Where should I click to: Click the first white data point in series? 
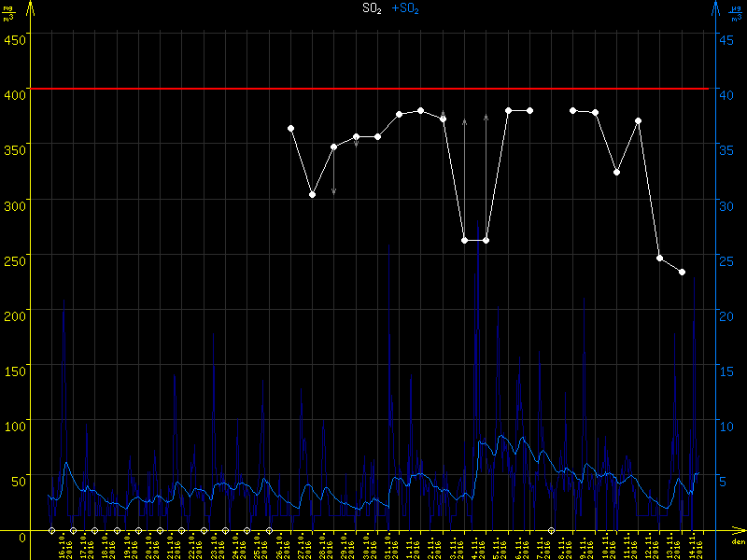pyautogui.click(x=290, y=128)
